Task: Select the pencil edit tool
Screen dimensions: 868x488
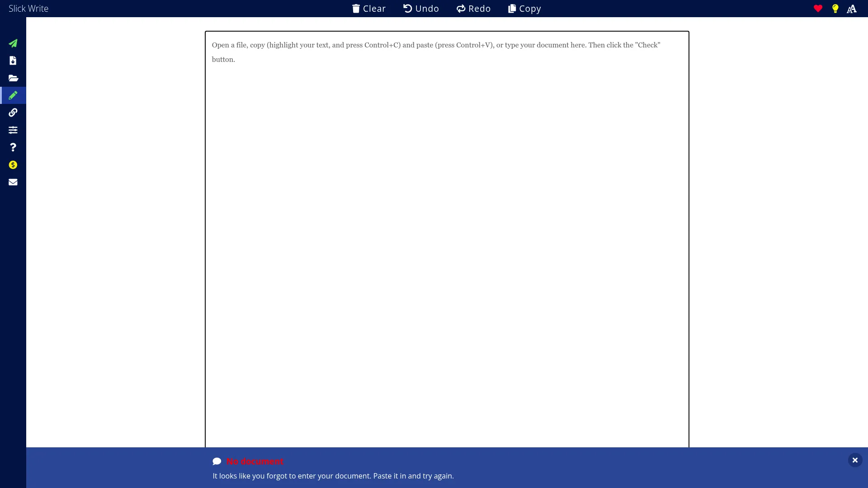Action: pyautogui.click(x=13, y=95)
